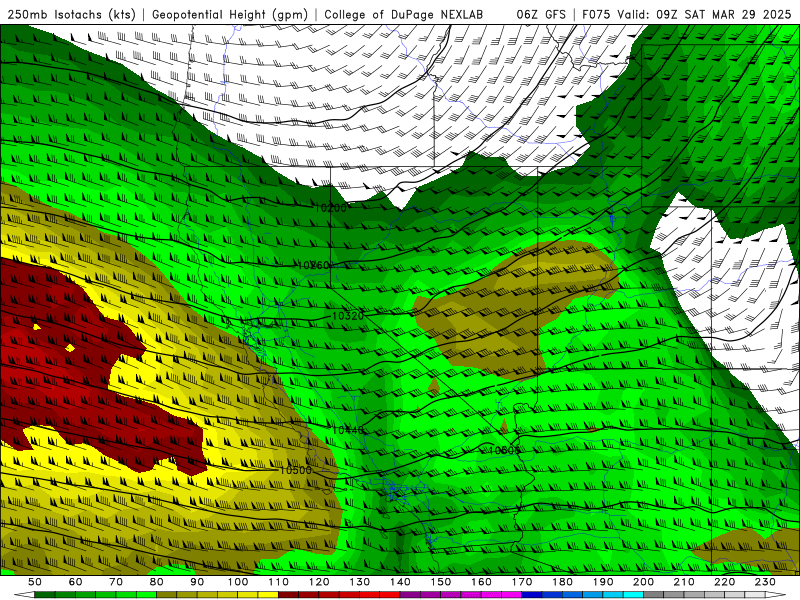Pick the darkest blue swatch in legend bar

pos(532,594)
